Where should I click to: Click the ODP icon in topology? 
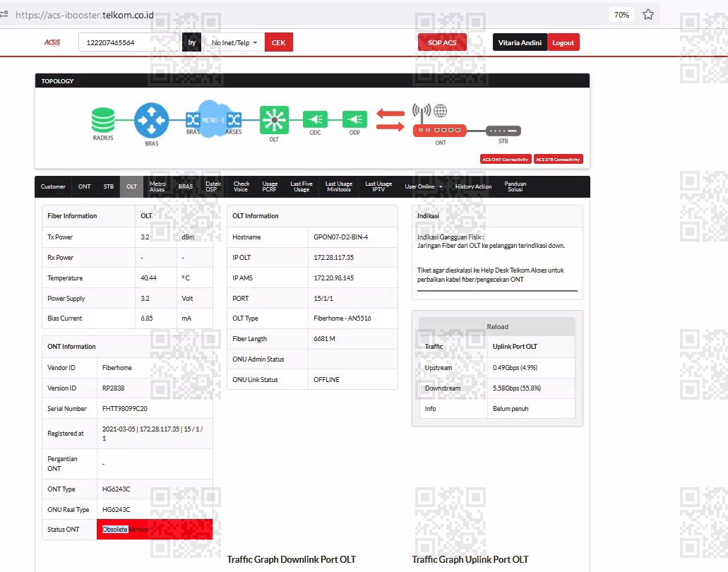[354, 119]
